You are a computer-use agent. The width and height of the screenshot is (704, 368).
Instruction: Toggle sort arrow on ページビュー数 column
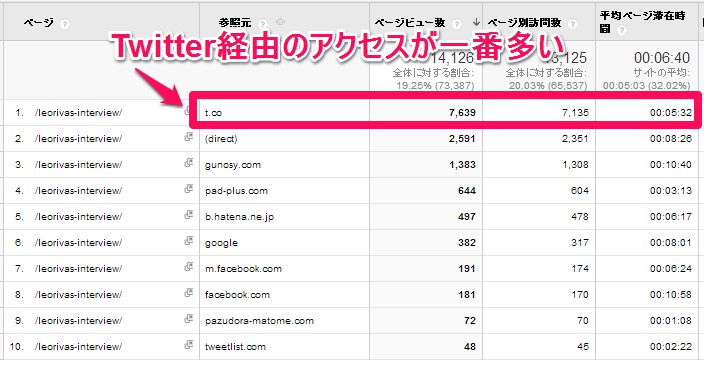[476, 22]
